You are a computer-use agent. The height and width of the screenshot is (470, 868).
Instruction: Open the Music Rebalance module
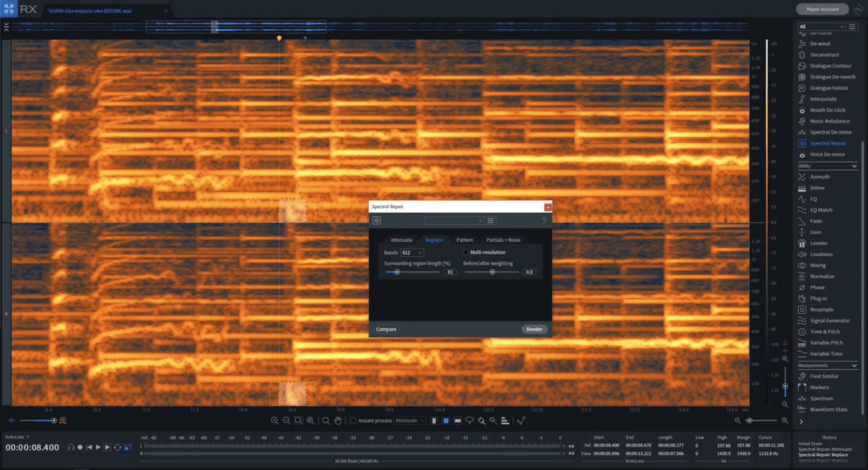pyautogui.click(x=829, y=121)
